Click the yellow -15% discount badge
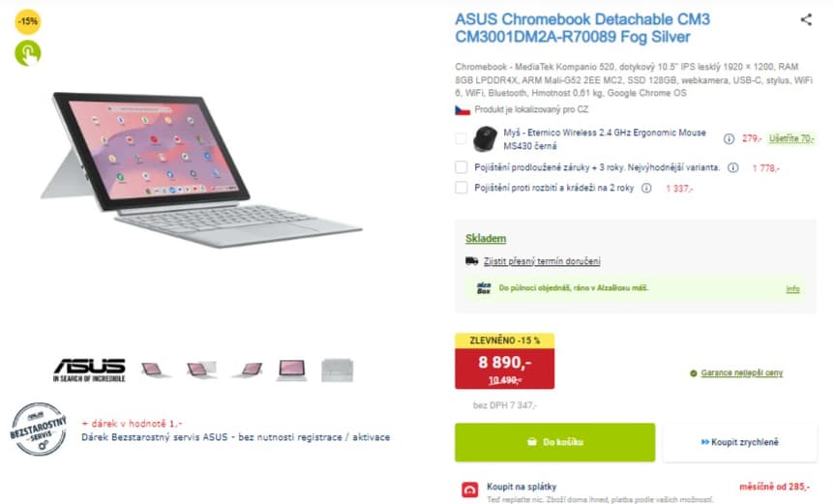Viewport: 833px width, 504px height. point(28,21)
